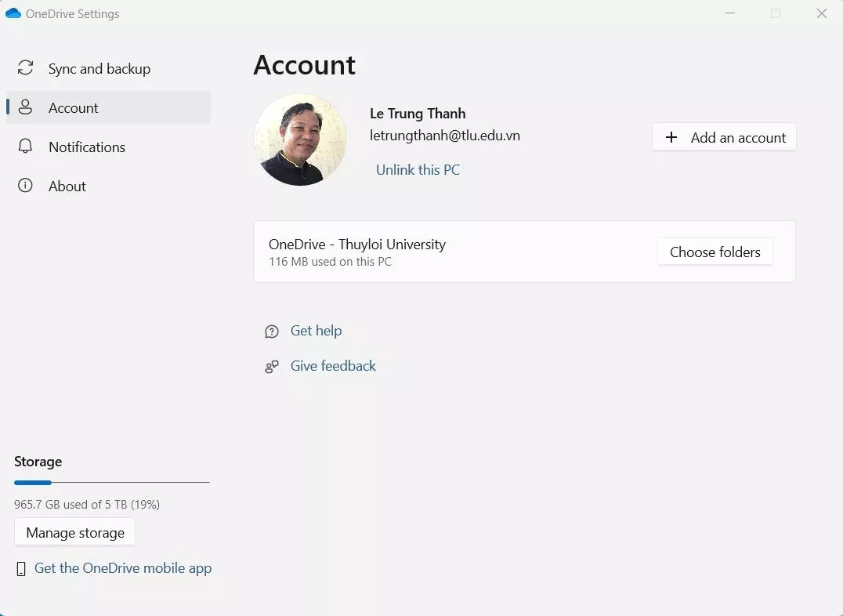Open the Sync and backup section
Screen dimensions: 843x616
tap(108, 68)
